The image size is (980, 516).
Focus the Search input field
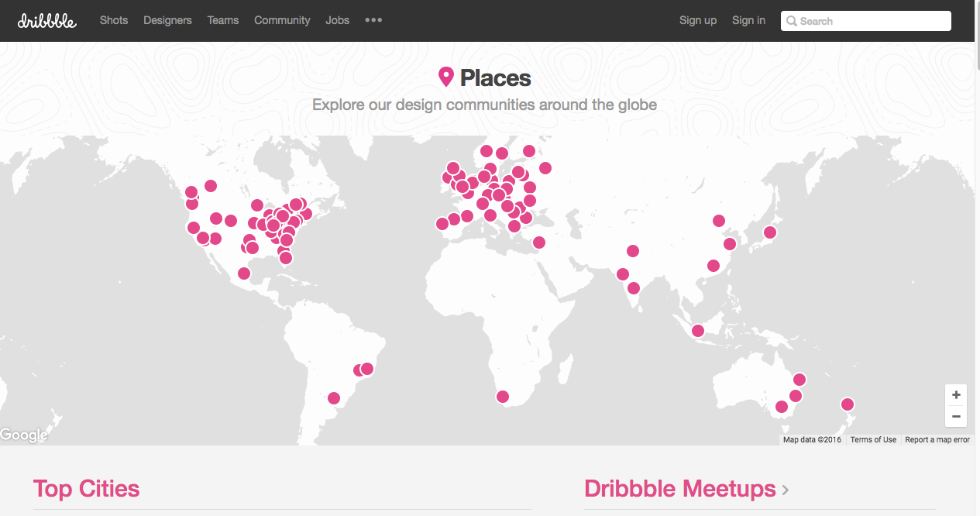(866, 21)
